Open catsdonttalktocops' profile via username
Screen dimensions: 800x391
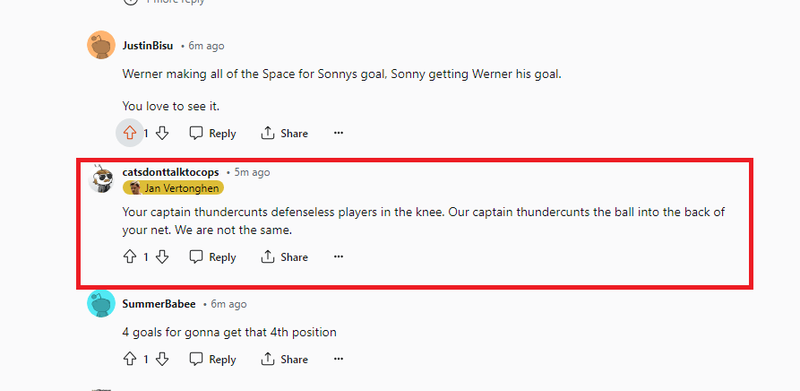(x=170, y=173)
